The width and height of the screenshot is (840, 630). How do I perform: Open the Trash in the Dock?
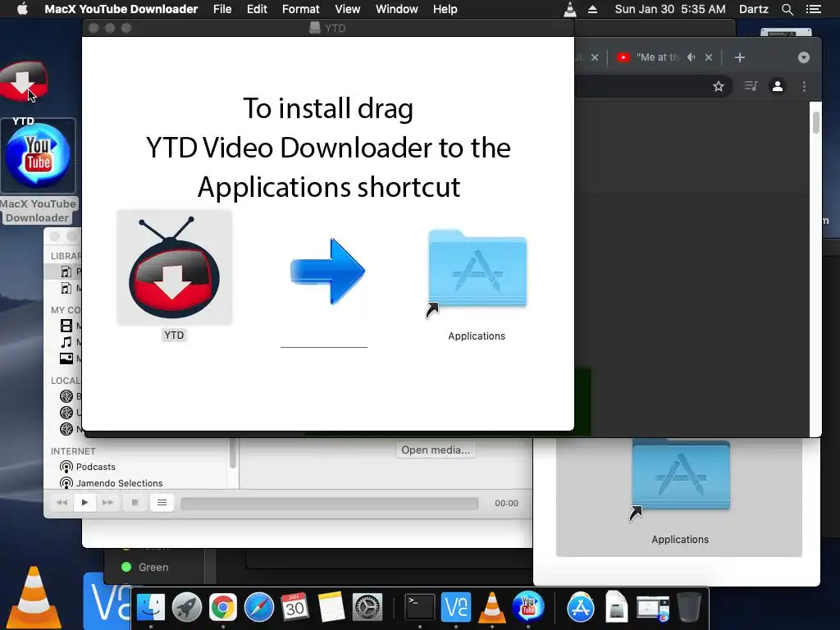[689, 607]
